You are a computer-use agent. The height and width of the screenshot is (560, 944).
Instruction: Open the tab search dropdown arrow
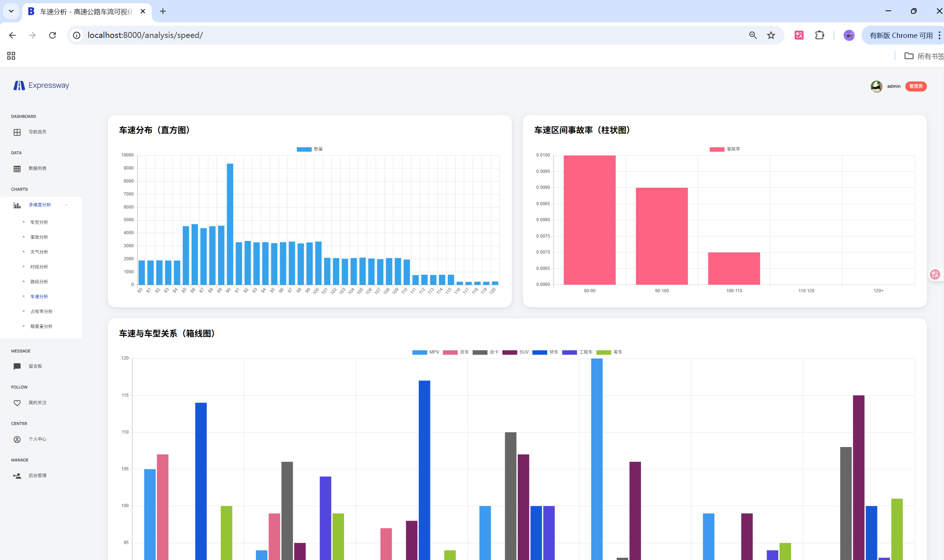[x=11, y=11]
